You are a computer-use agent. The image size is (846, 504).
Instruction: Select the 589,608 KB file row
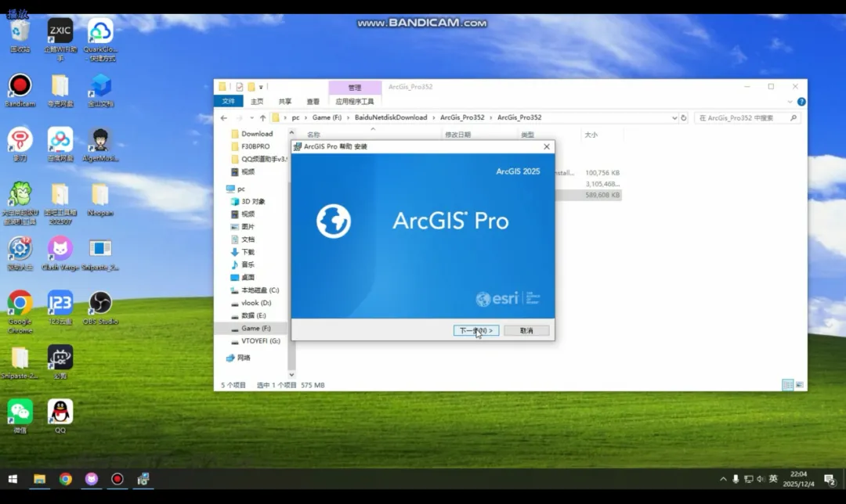coord(588,195)
